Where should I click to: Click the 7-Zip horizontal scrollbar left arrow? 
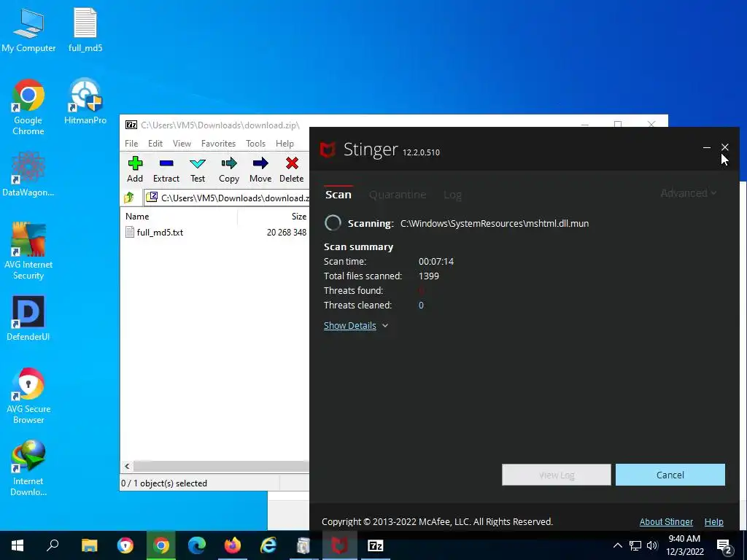[127, 466]
